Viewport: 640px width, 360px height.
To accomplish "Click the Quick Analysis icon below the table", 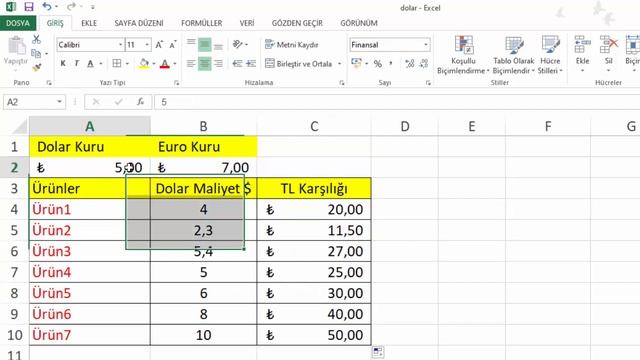I will pyautogui.click(x=378, y=352).
